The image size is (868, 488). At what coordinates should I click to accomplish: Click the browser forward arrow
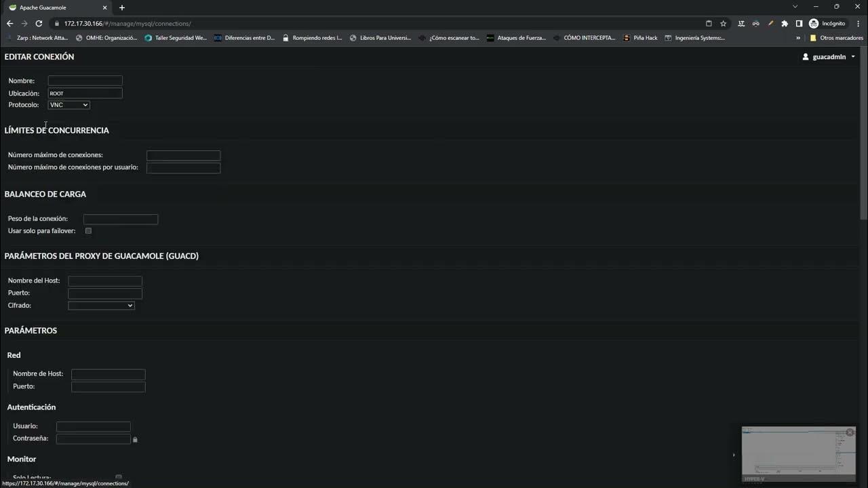24,23
